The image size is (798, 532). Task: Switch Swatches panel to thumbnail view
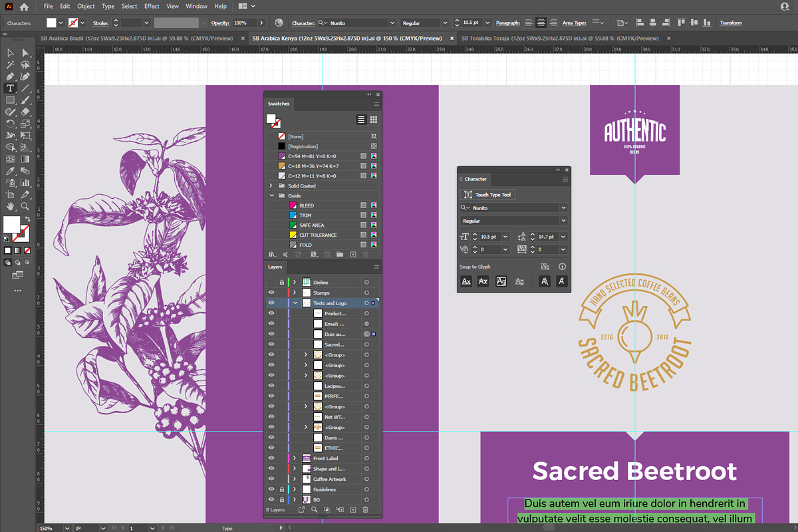(x=374, y=120)
